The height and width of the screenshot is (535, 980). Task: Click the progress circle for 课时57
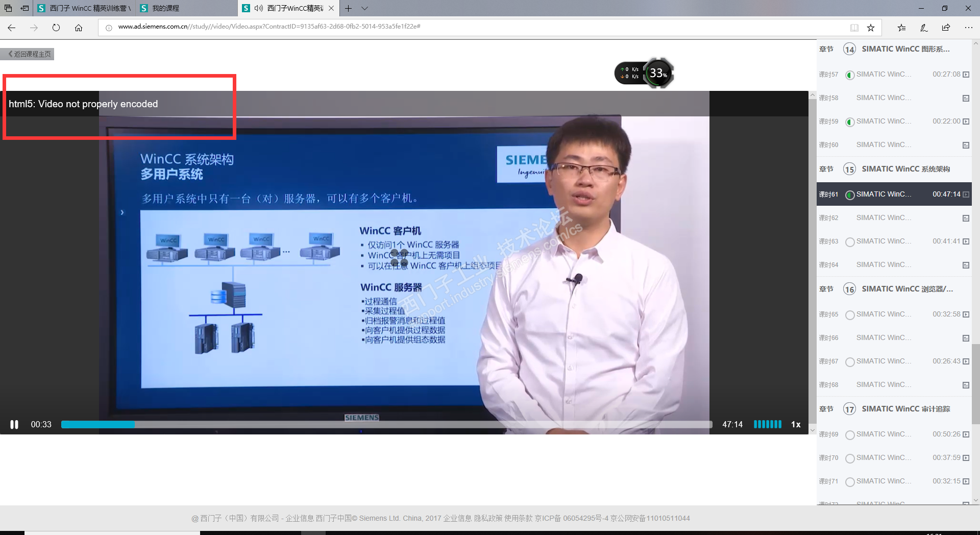tap(850, 75)
